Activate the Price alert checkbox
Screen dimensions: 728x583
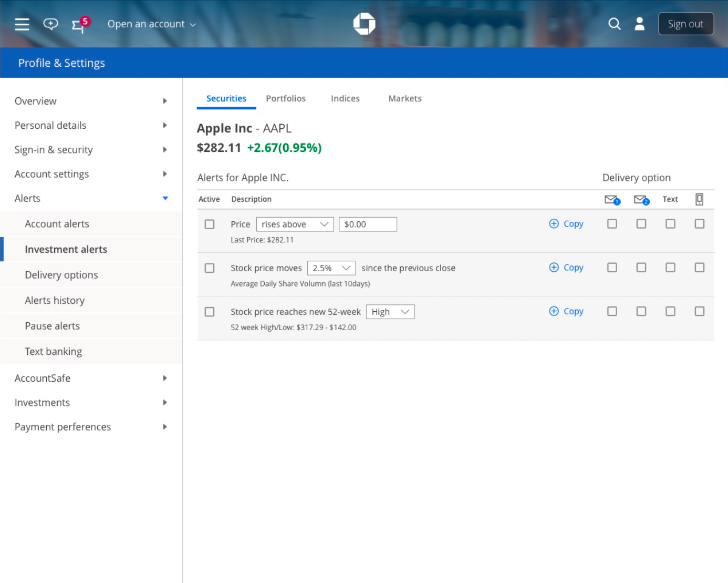210,224
